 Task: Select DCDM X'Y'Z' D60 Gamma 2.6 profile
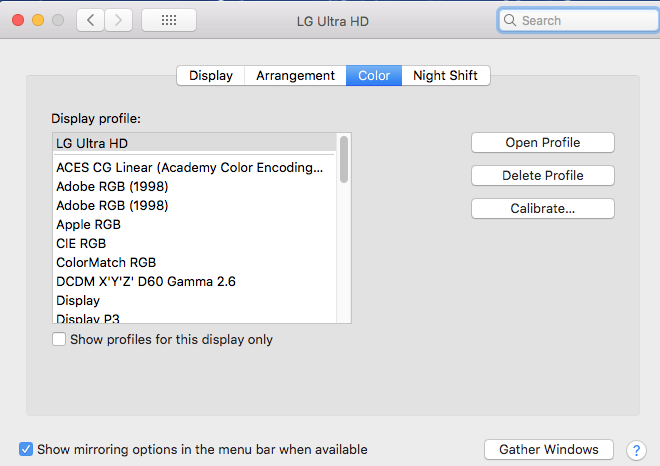point(195,281)
